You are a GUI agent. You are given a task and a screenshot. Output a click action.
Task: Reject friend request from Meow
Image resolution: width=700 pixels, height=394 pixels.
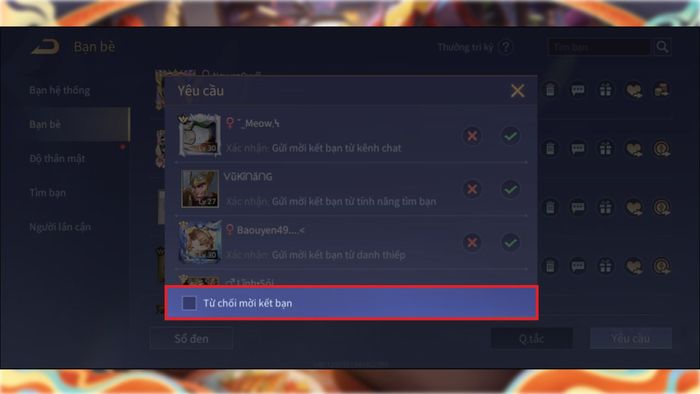(x=472, y=136)
